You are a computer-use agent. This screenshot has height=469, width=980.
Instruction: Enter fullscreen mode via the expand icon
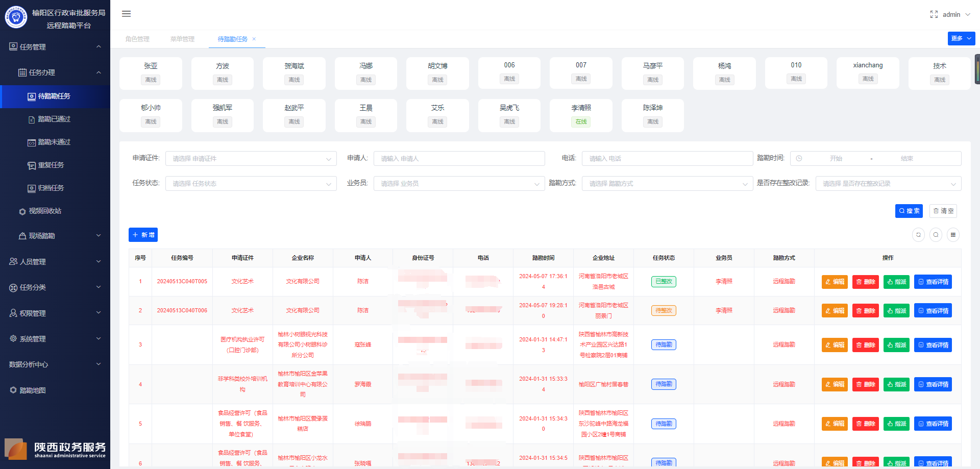934,14
